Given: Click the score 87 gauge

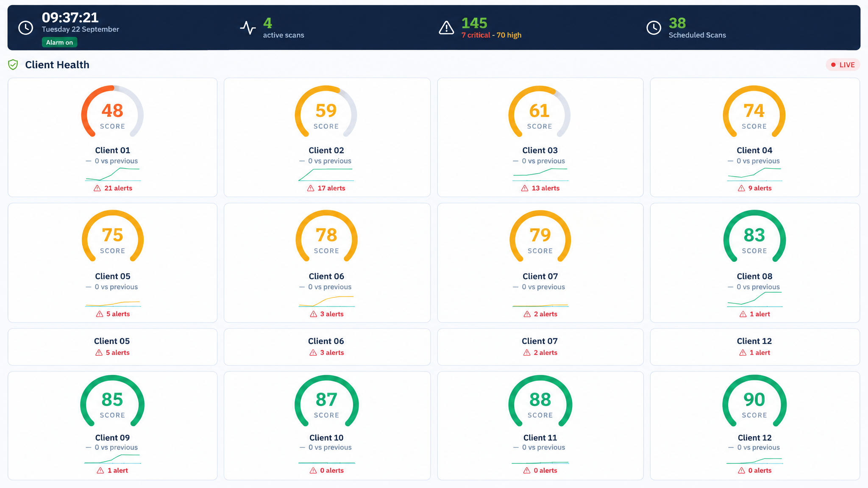Looking at the screenshot, I should click(x=326, y=401).
